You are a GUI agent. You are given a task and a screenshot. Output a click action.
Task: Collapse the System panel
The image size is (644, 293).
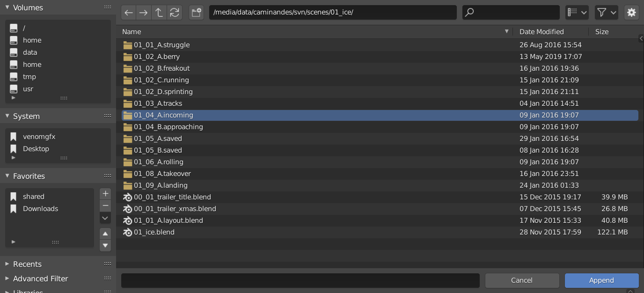click(x=7, y=116)
